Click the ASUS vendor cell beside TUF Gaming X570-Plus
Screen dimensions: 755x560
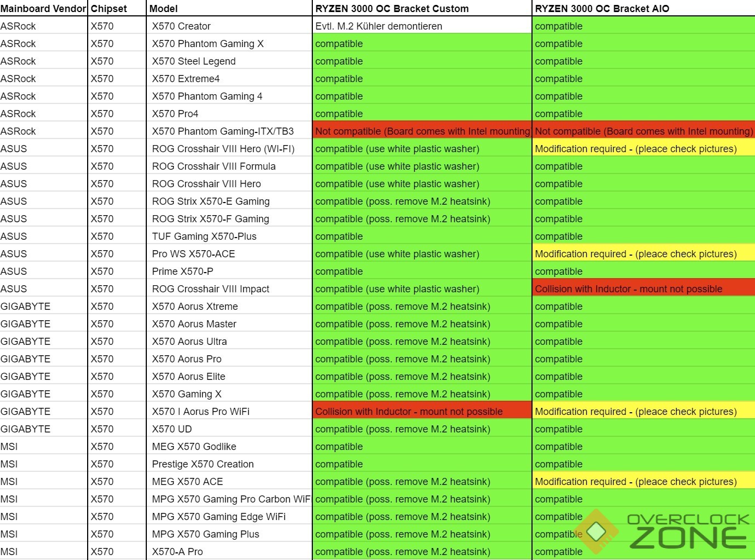[43, 236]
